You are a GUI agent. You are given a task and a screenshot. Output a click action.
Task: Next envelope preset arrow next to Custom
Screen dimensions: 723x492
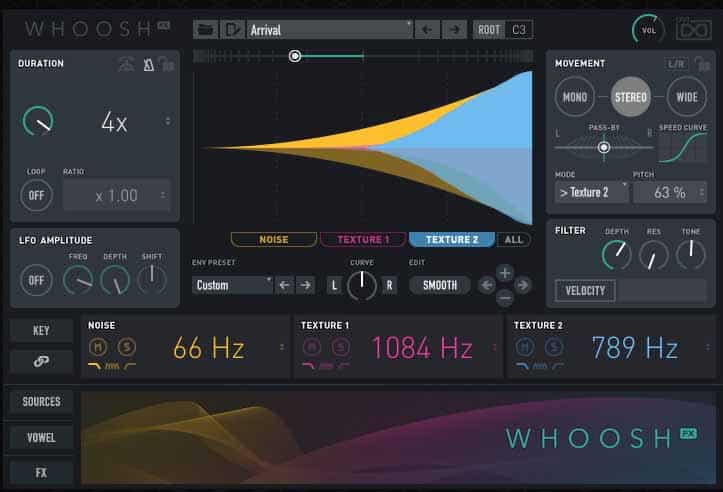tap(305, 285)
